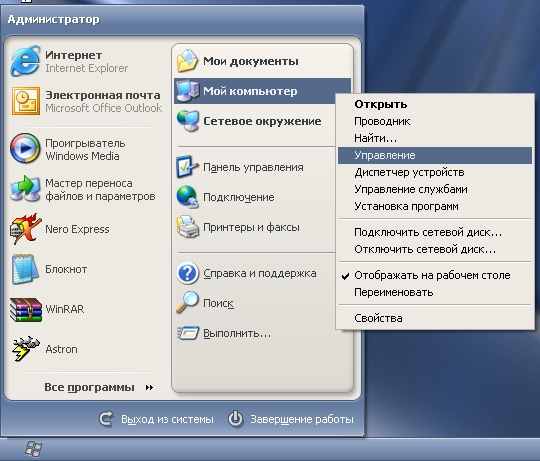This screenshot has height=461, width=540.
Task: Open Справка и поддержка help icon
Action: pos(188,273)
